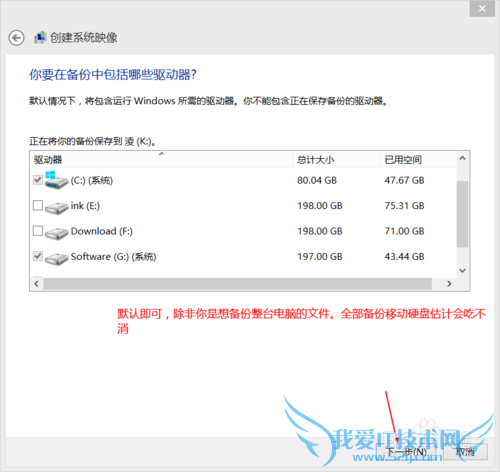500x472 pixels.
Task: Click the heading 你要在备份中包括哪些驱动器?
Action: point(113,74)
